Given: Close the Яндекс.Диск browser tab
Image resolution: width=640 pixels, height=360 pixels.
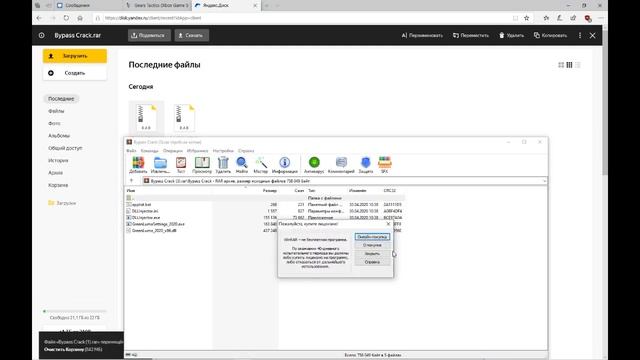Looking at the screenshot, I should [x=255, y=5].
